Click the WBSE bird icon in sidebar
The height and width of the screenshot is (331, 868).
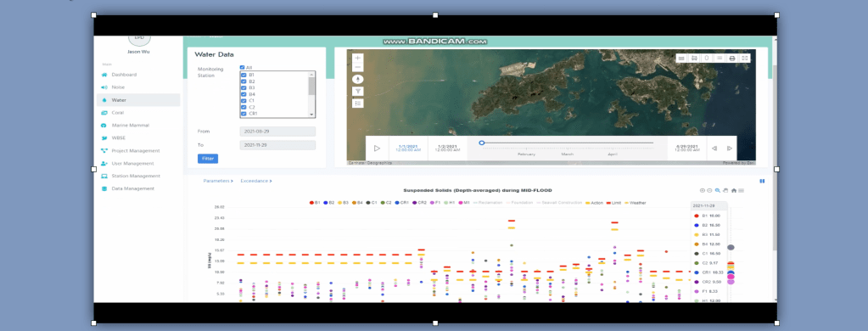104,137
